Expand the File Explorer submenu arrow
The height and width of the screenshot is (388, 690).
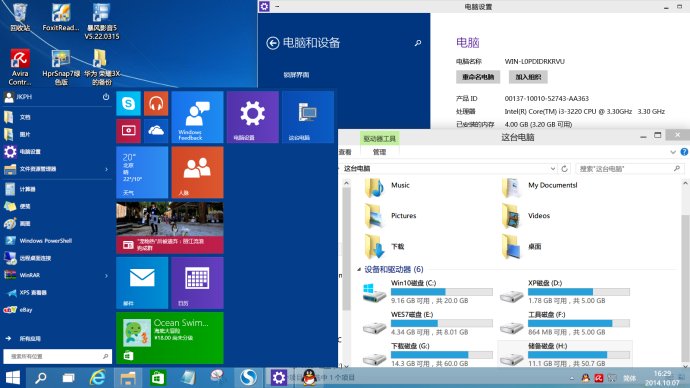coord(106,169)
